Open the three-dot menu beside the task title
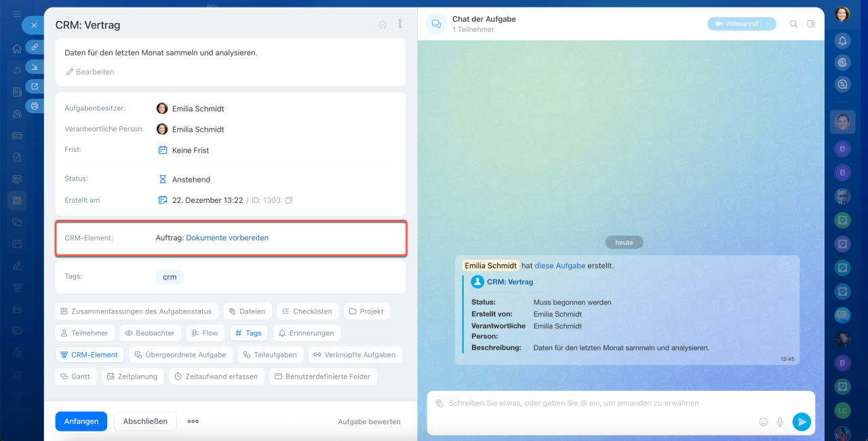This screenshot has height=441, width=868. tap(400, 24)
